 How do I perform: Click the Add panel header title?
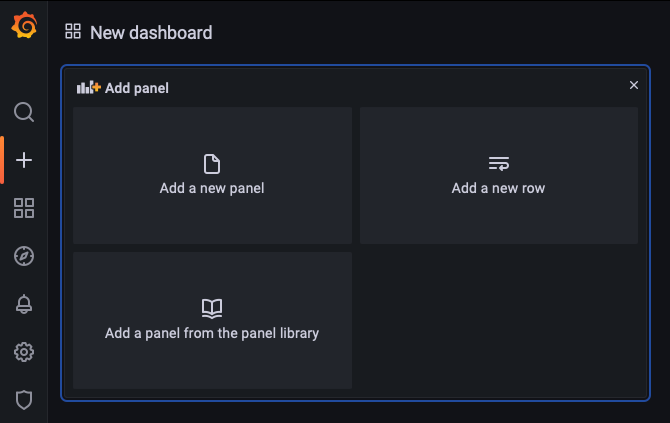click(137, 88)
